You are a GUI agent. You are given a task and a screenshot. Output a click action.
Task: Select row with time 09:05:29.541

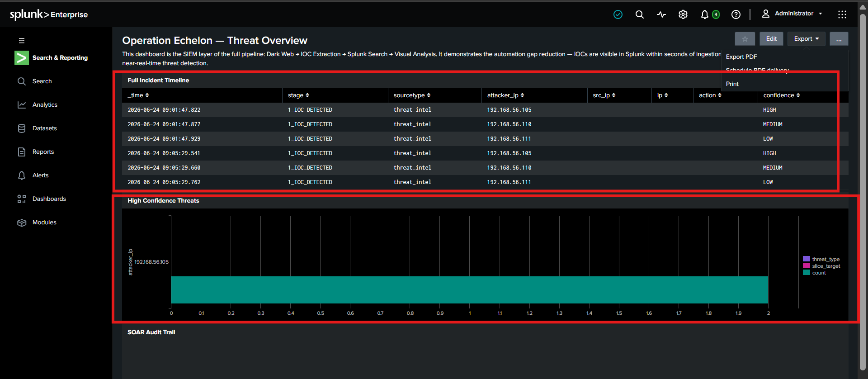[x=485, y=153]
